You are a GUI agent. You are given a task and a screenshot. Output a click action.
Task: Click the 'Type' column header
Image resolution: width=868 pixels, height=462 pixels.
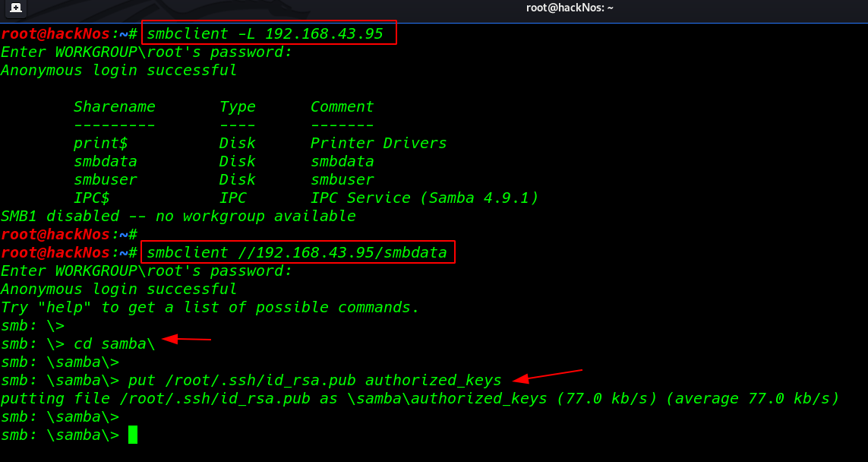pos(238,107)
